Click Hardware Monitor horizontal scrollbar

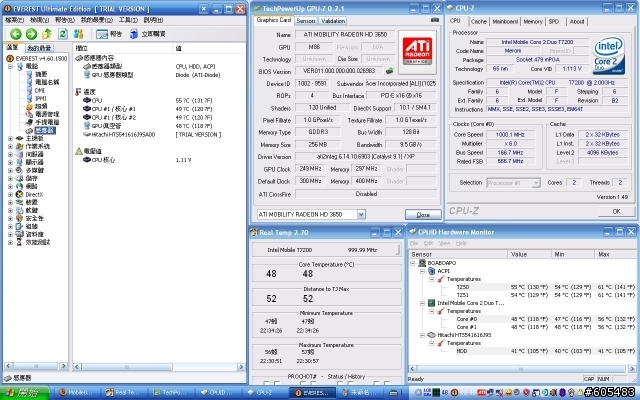point(521,369)
